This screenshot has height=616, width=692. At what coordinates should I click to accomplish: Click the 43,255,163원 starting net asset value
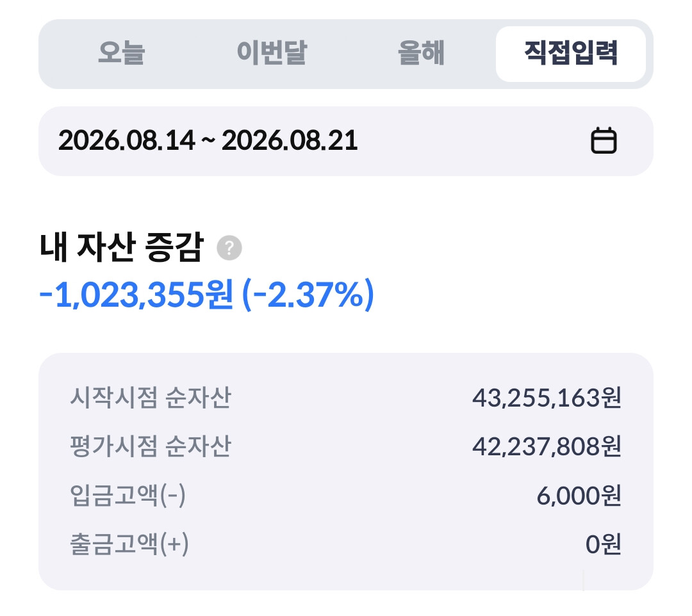547,398
